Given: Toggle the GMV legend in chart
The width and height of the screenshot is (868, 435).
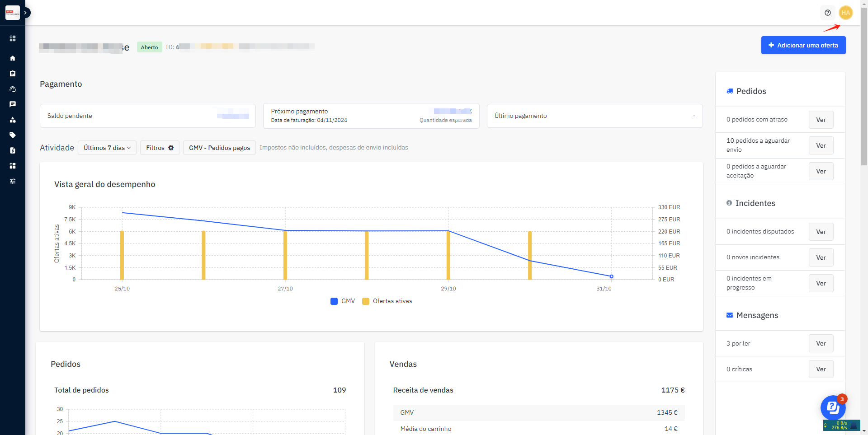Looking at the screenshot, I should [343, 301].
